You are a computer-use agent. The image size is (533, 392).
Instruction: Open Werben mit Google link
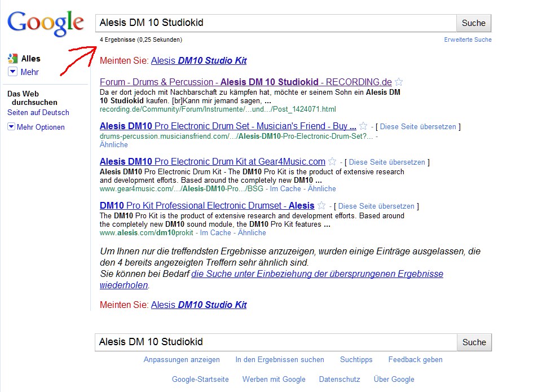click(274, 380)
